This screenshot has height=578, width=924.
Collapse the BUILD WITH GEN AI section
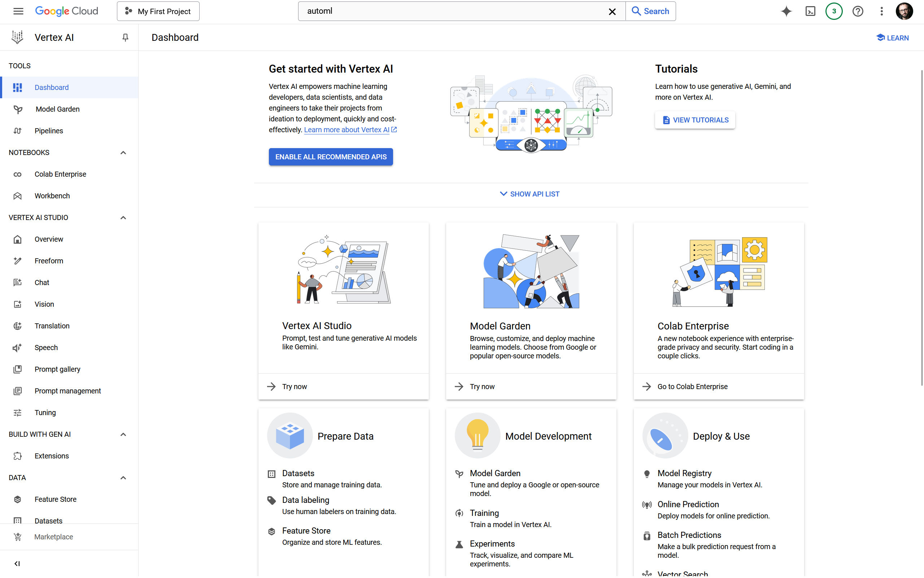coord(123,434)
